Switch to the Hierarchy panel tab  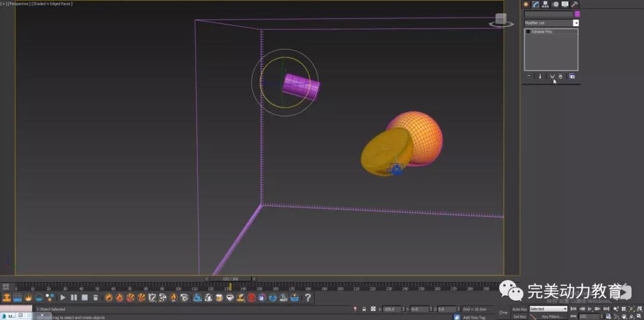click(x=546, y=4)
